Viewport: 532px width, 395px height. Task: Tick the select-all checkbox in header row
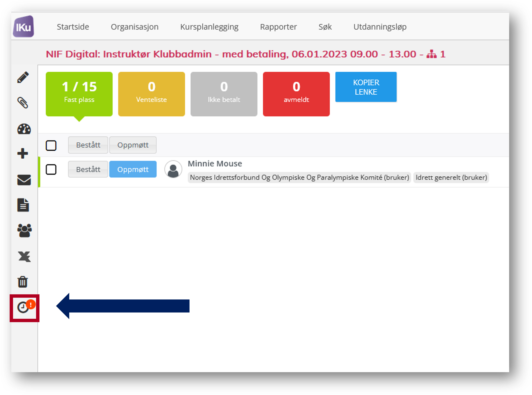pos(51,145)
